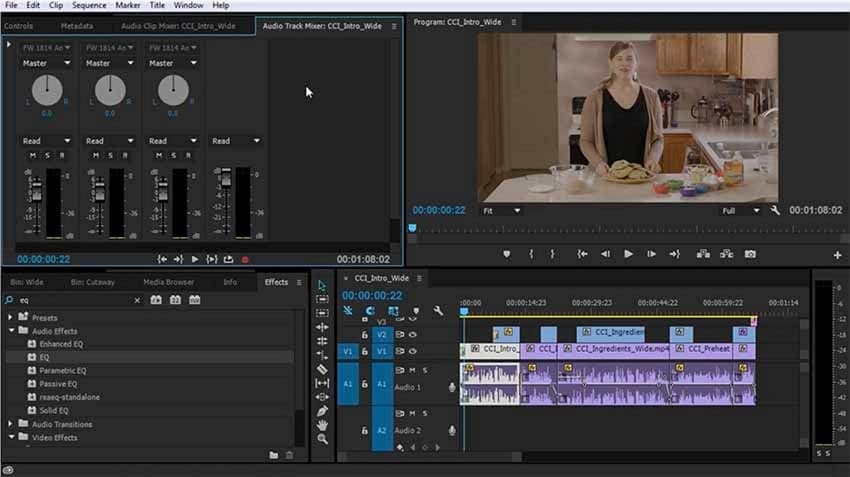The height and width of the screenshot is (477, 850).
Task: Select CCI_Ingredients_Wide.mp4 clip on V1
Action: 615,349
